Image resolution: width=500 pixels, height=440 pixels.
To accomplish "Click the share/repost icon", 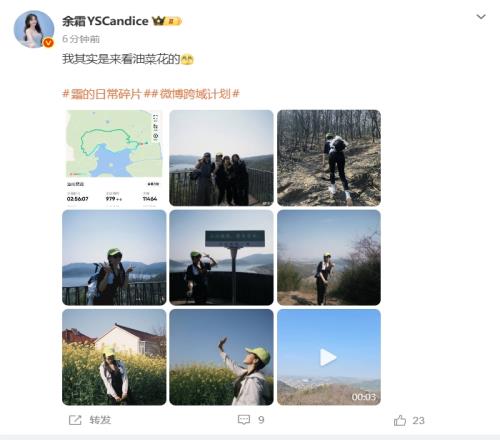I will tap(75, 420).
